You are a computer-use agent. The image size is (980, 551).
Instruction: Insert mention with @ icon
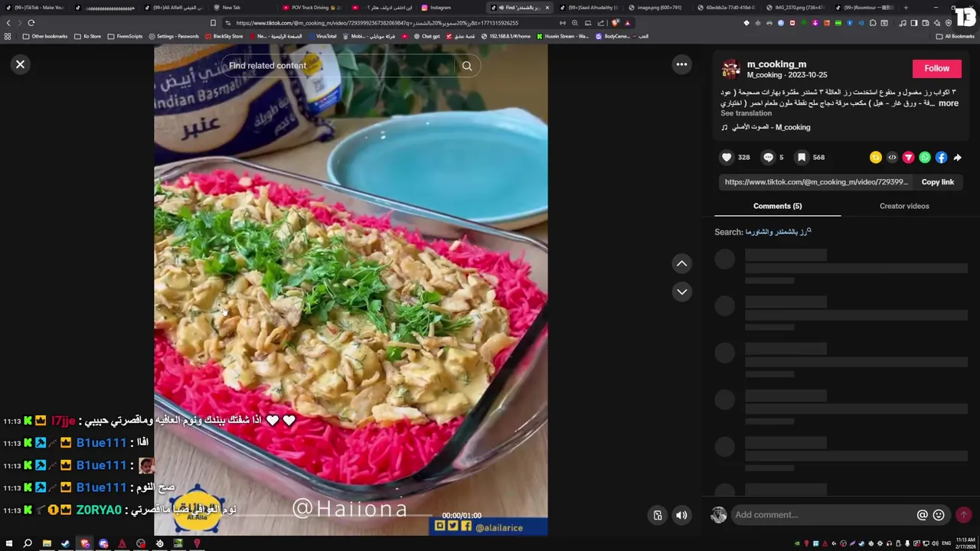923,515
